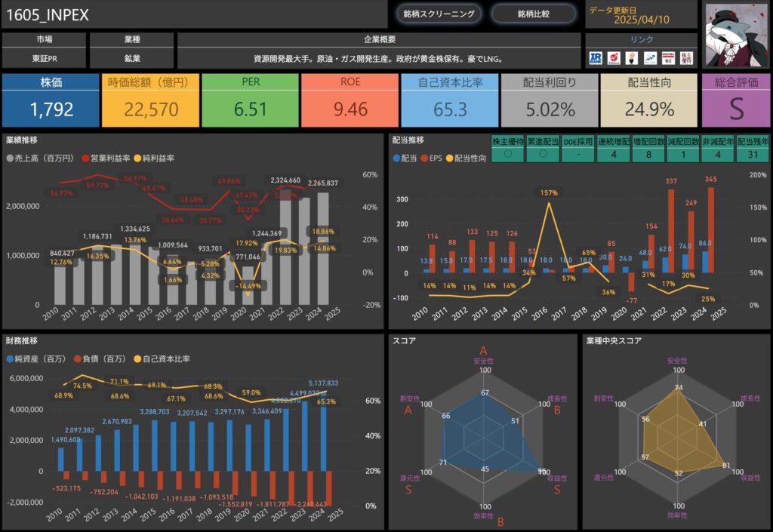Select the 配当性向 24.9% card

click(648, 100)
